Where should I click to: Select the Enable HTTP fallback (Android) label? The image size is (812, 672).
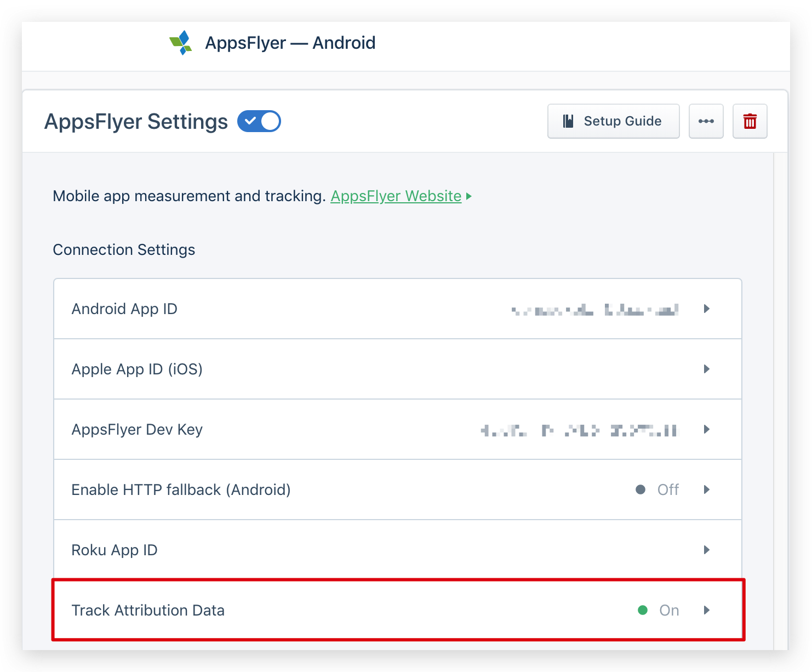(181, 490)
